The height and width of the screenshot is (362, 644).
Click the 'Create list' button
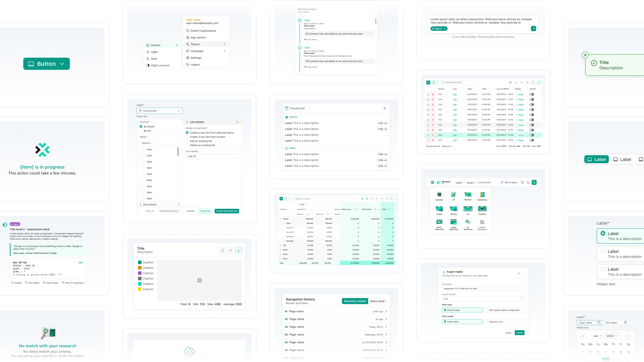[205, 211]
